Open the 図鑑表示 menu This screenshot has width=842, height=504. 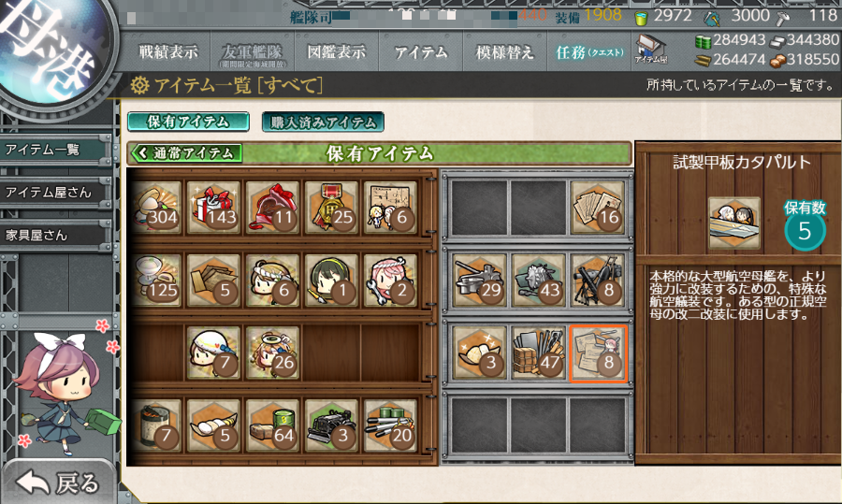[x=336, y=52]
